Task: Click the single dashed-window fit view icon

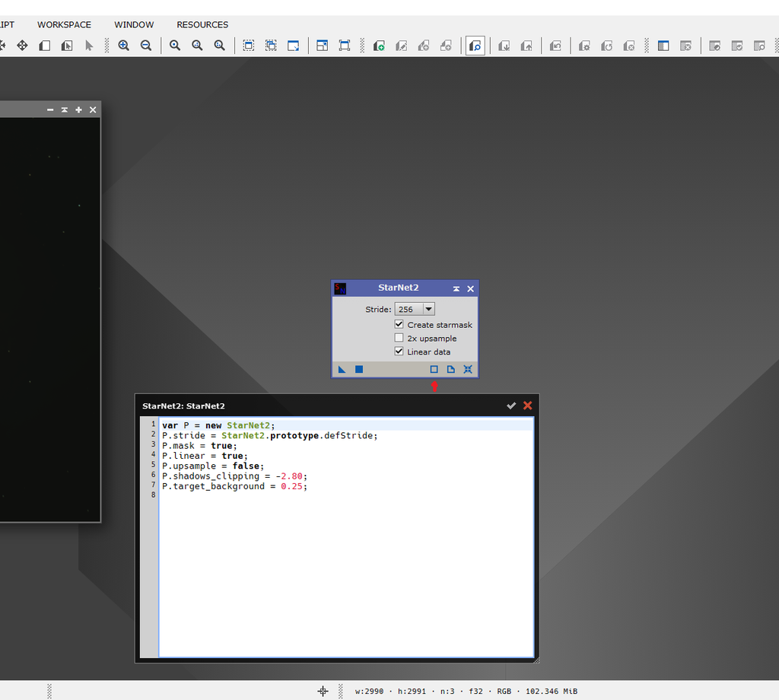Action: coord(249,46)
